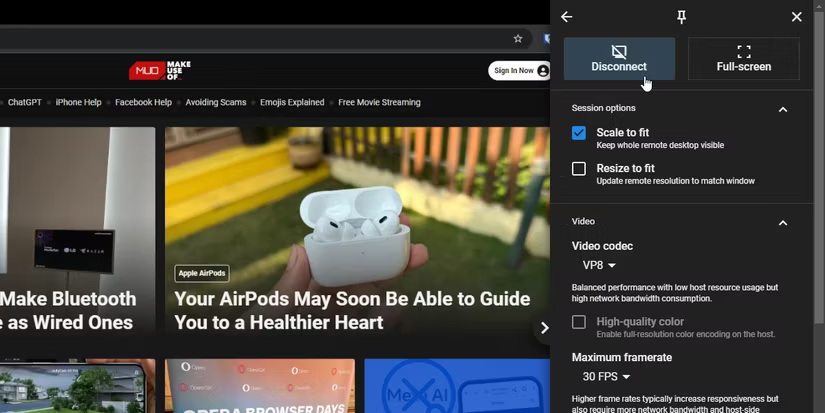
Task: Pin the session options panel
Action: (682, 17)
